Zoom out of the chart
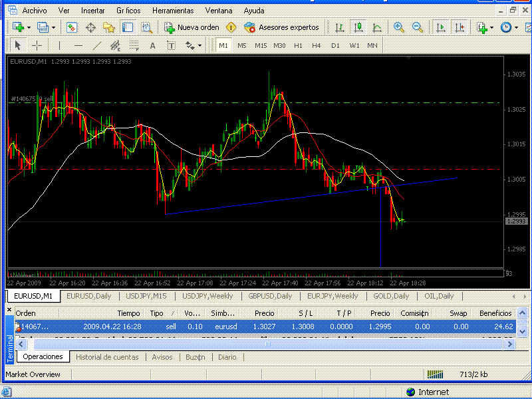 pos(418,27)
